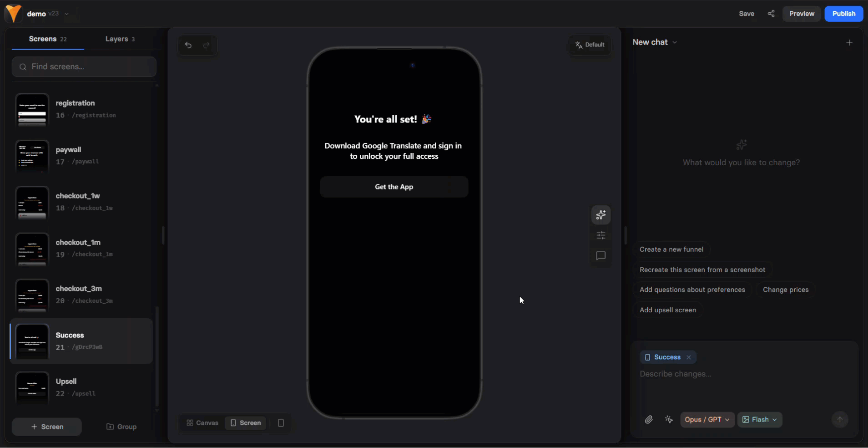Click the Find screens search field
868x448 pixels.
pyautogui.click(x=84, y=67)
